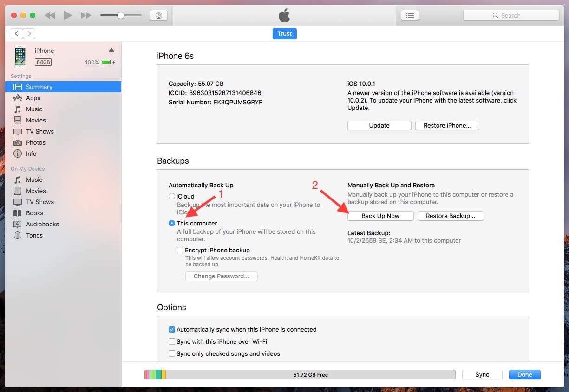Open Audiobooks under On My Device

63,224
